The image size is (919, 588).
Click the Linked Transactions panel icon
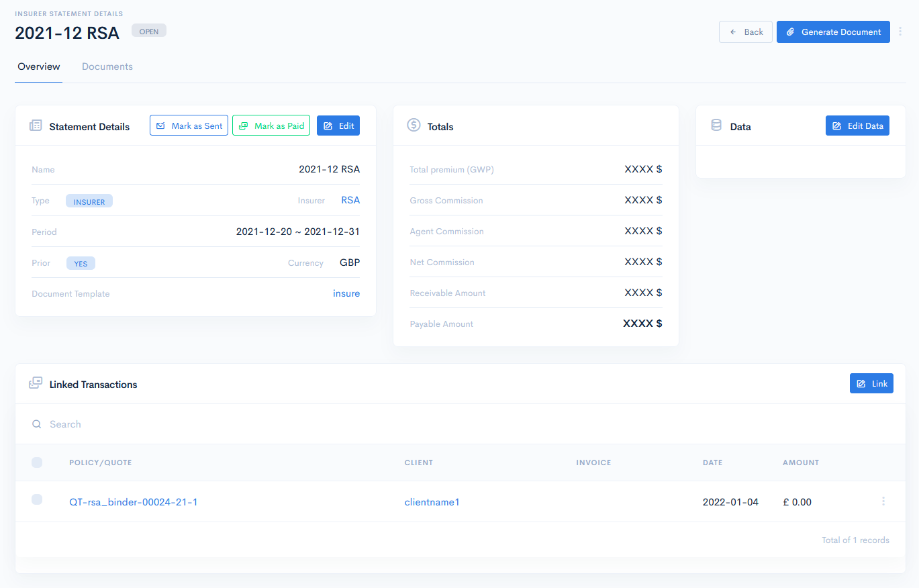pos(36,384)
